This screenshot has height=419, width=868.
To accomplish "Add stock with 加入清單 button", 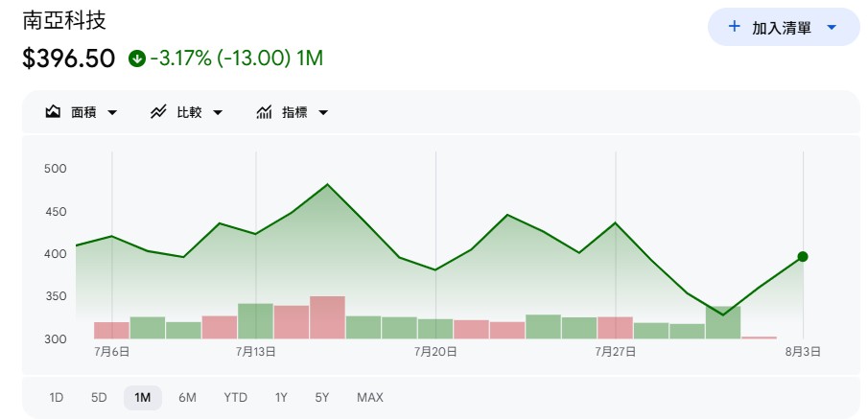I will tap(784, 27).
